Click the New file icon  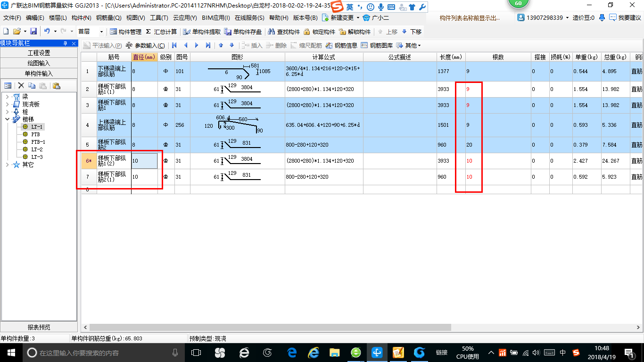click(x=6, y=32)
